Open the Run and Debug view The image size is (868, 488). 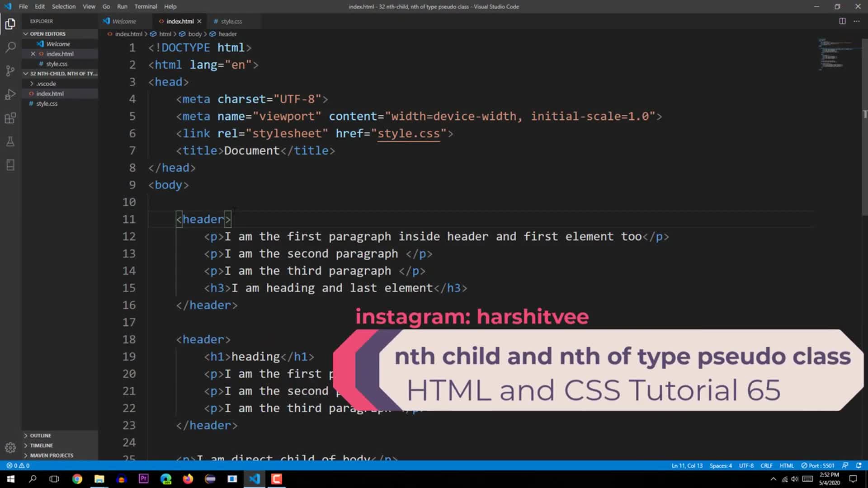pos(10,94)
